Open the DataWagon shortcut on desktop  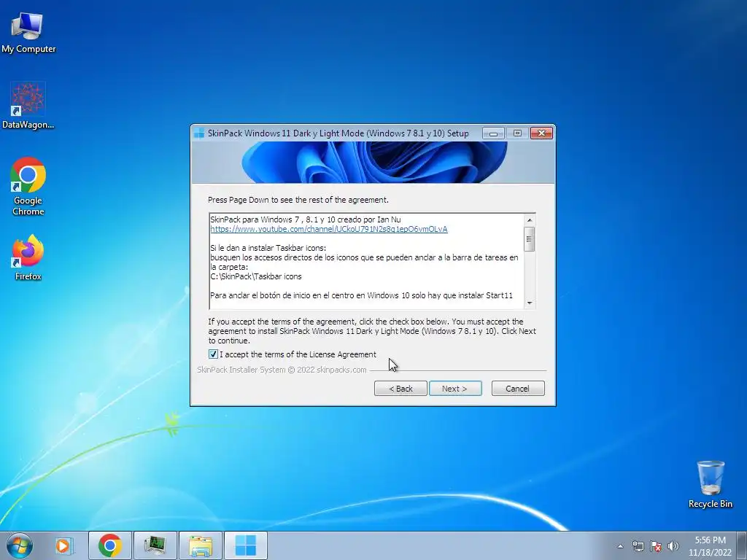[28, 106]
